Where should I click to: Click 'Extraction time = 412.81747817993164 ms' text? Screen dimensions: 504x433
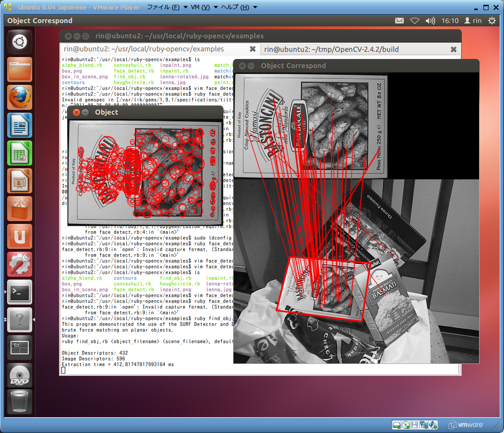tap(117, 364)
